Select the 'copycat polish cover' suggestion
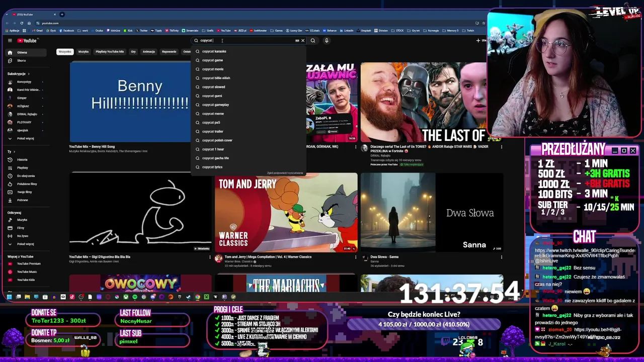This screenshot has width=644, height=362. [x=249, y=140]
